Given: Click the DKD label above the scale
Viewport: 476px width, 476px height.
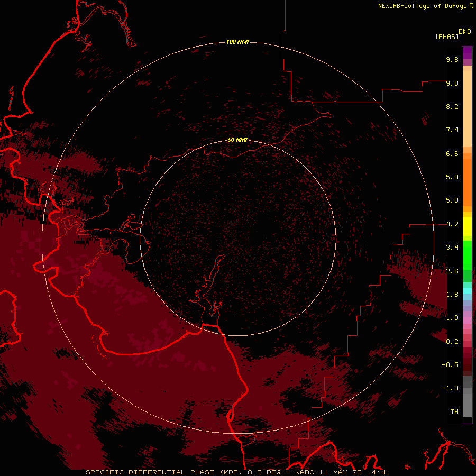Looking at the screenshot, I should tap(465, 32).
